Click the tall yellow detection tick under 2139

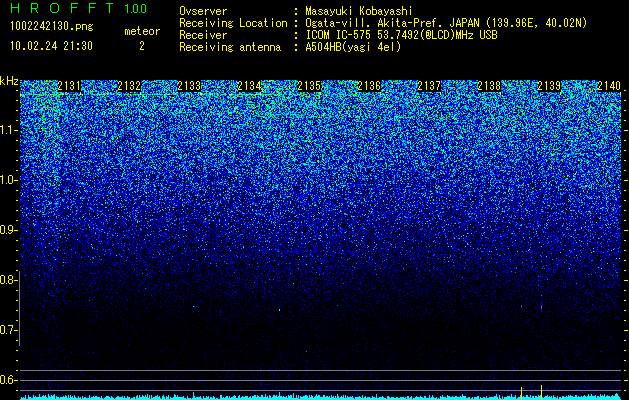coord(541,392)
